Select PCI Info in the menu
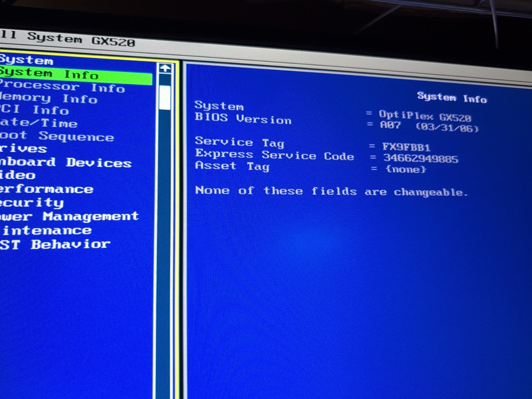The image size is (532, 399). tap(34, 110)
